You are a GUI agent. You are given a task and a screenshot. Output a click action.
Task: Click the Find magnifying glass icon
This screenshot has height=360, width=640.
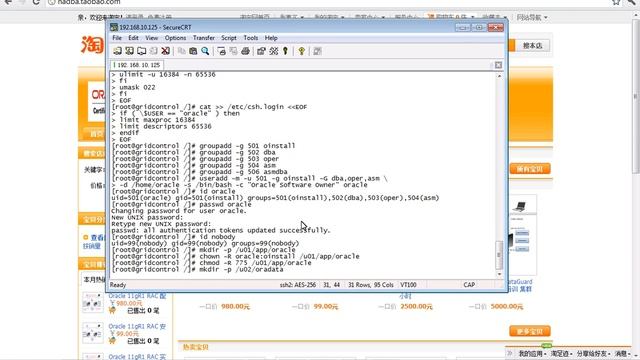click(x=205, y=51)
